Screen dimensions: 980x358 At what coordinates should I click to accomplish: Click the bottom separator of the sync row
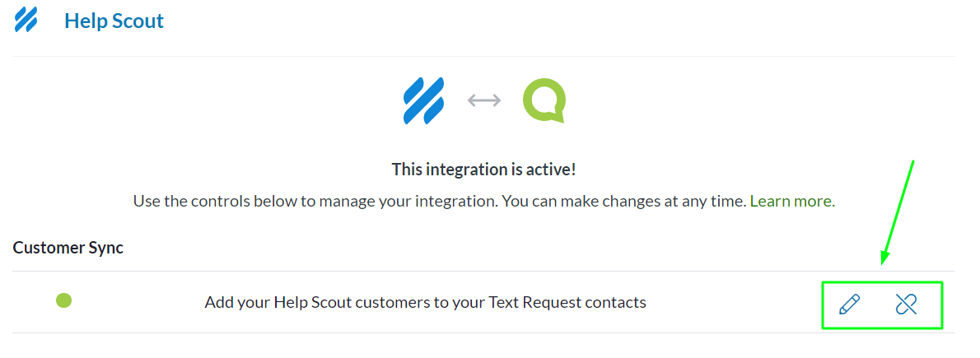[412, 332]
